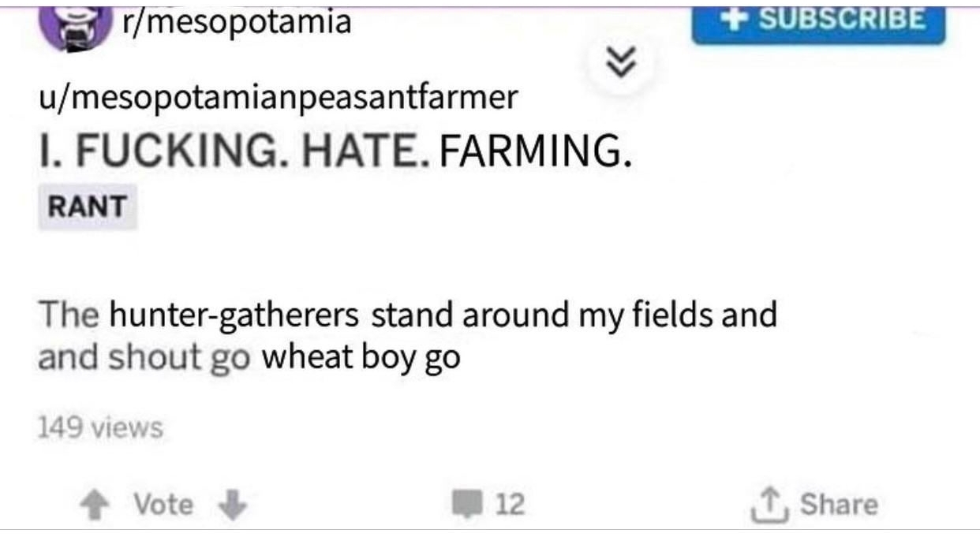The height and width of the screenshot is (537, 980).
Task: Click the hunter-gatherers body text line
Action: (x=407, y=315)
